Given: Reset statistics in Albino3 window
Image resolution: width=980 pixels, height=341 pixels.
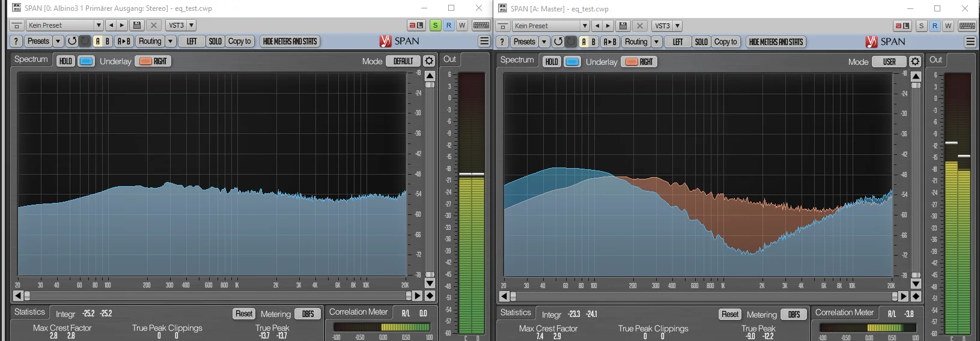Looking at the screenshot, I should coord(244,314).
